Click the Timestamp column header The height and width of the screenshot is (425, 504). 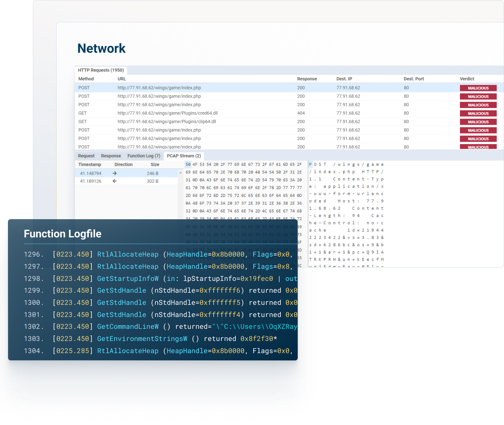tap(90, 165)
